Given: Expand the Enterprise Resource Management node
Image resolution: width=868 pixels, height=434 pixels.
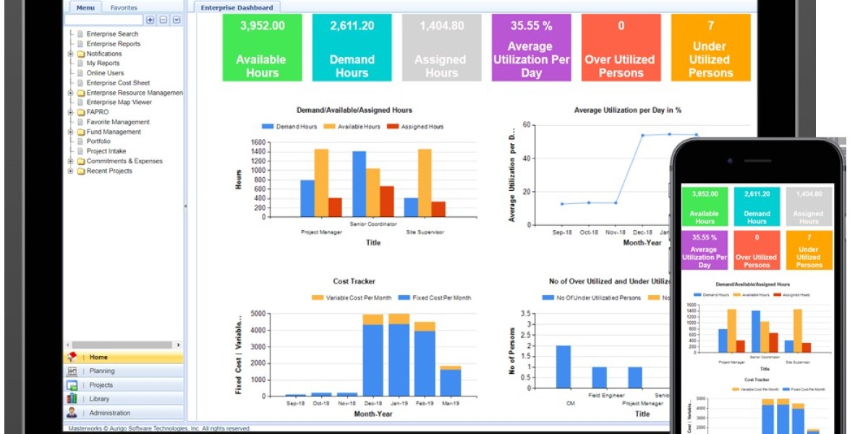Looking at the screenshot, I should (71, 93).
